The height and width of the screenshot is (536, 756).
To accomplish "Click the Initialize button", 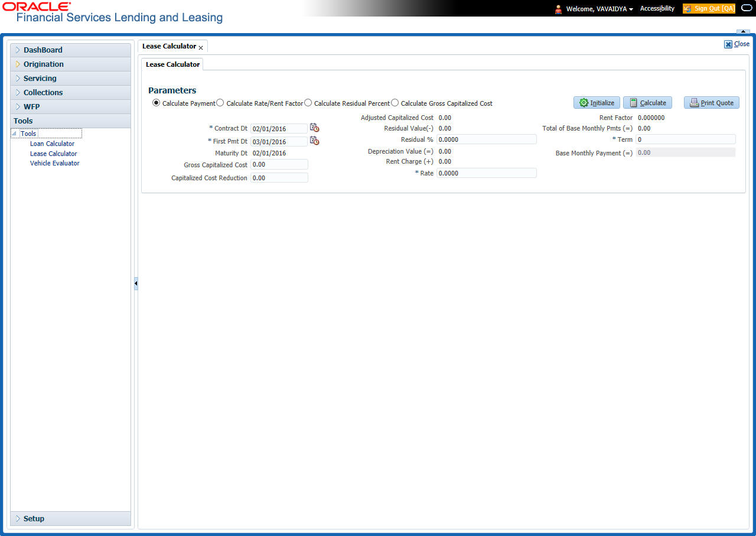I will point(597,103).
